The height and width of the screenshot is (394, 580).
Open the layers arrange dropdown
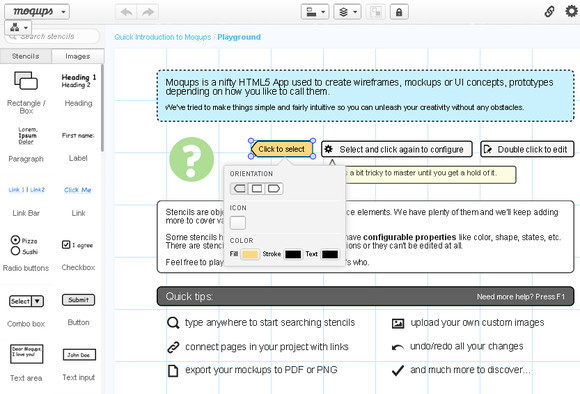(347, 12)
